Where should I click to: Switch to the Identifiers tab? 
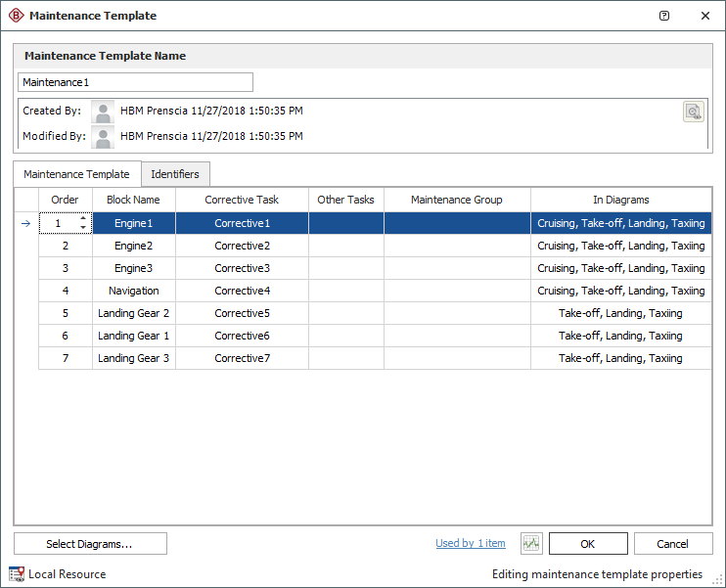[x=175, y=174]
